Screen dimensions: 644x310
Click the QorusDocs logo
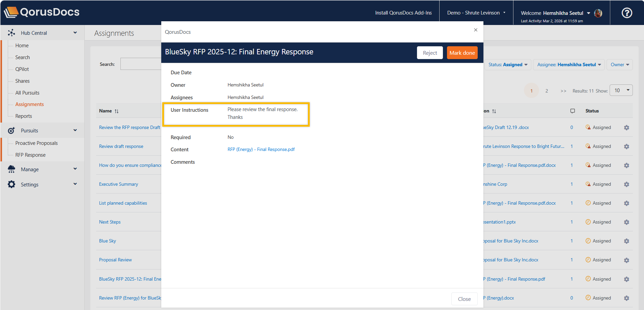(42, 12)
